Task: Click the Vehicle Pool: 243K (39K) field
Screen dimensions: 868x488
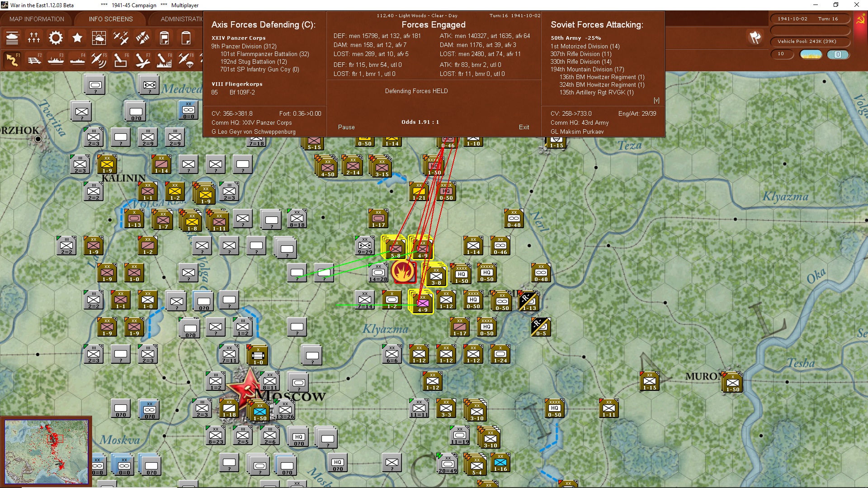Action: (x=810, y=42)
